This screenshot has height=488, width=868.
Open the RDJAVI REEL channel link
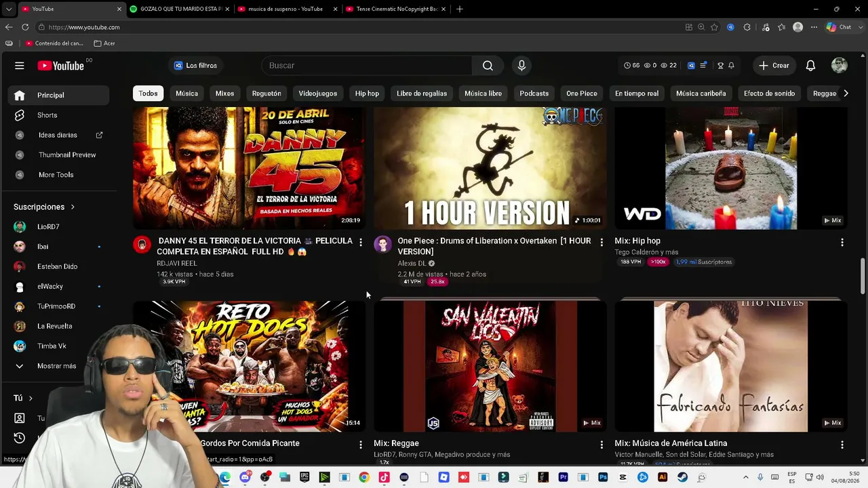[x=177, y=264]
